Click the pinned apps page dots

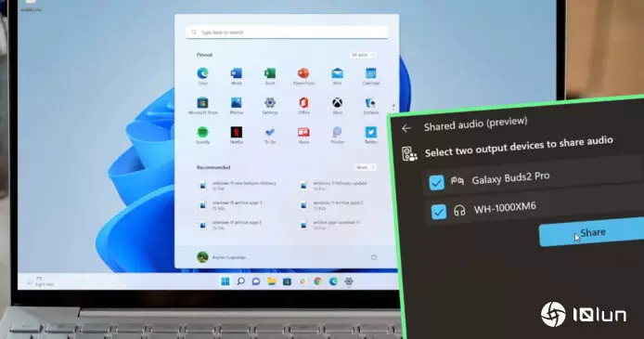(x=393, y=107)
